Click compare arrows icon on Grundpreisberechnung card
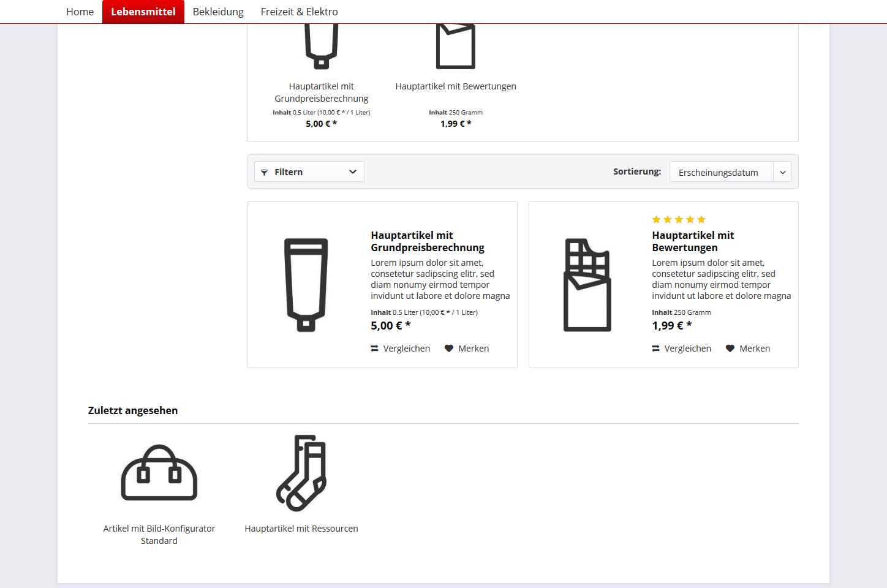The width and height of the screenshot is (887, 588). point(374,349)
